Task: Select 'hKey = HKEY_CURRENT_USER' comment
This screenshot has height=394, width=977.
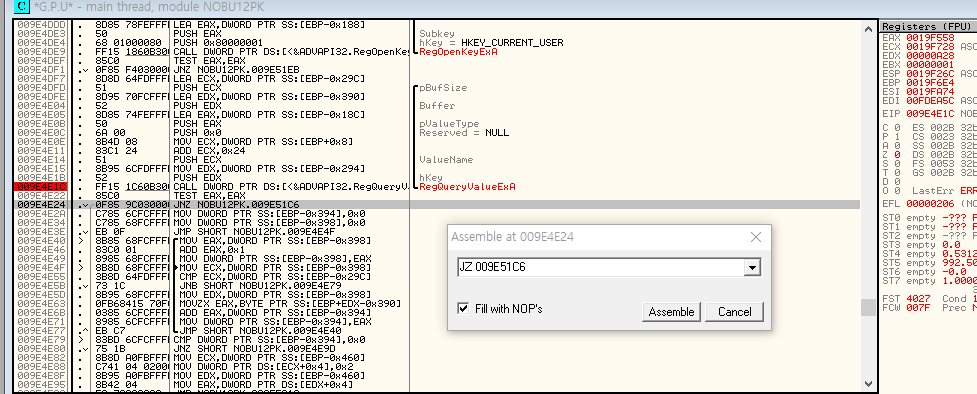Action: 491,42
